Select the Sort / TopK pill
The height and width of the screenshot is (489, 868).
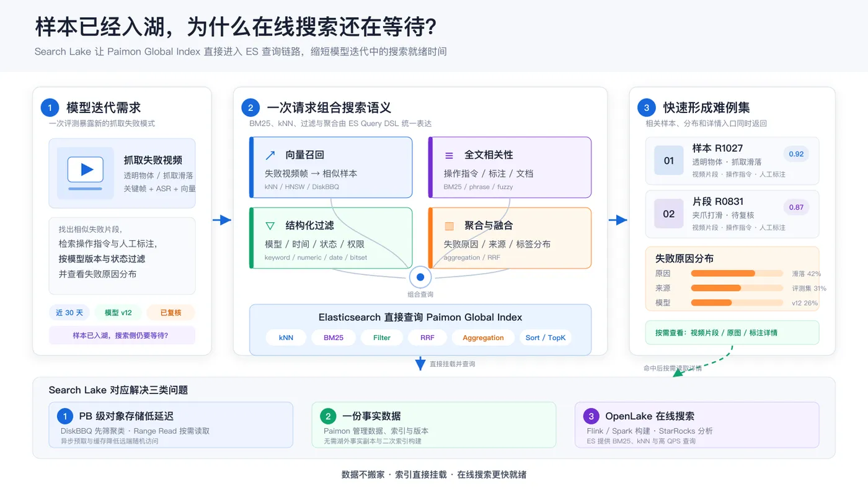click(x=546, y=338)
